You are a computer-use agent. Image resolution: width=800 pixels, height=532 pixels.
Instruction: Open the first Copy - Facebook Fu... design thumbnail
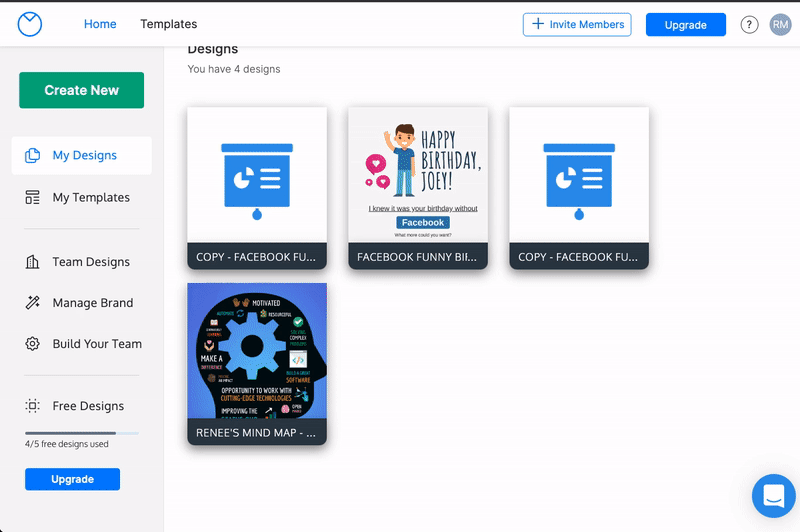click(257, 175)
